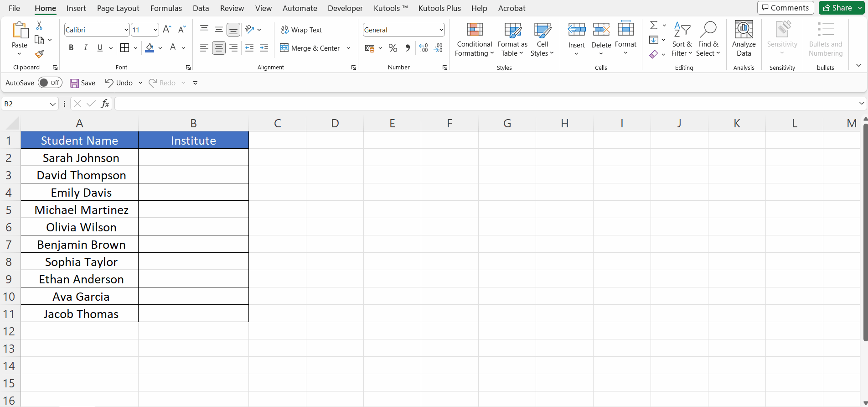
Task: Open Sort & Filter
Action: pos(682,40)
